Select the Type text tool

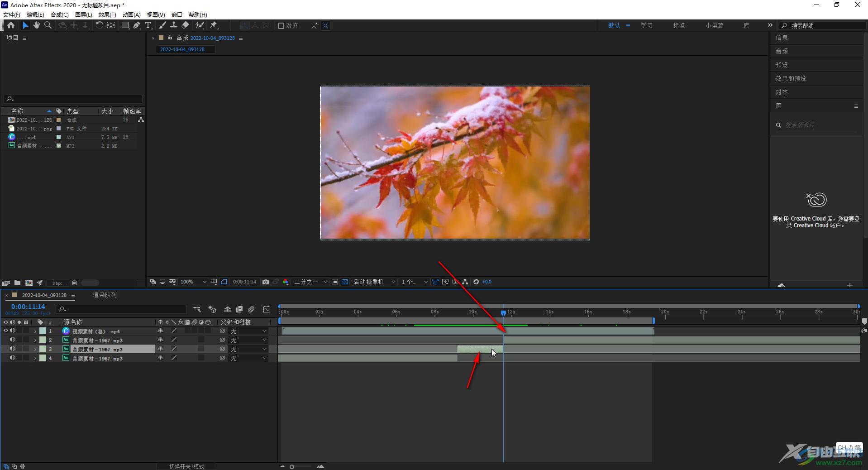point(148,25)
